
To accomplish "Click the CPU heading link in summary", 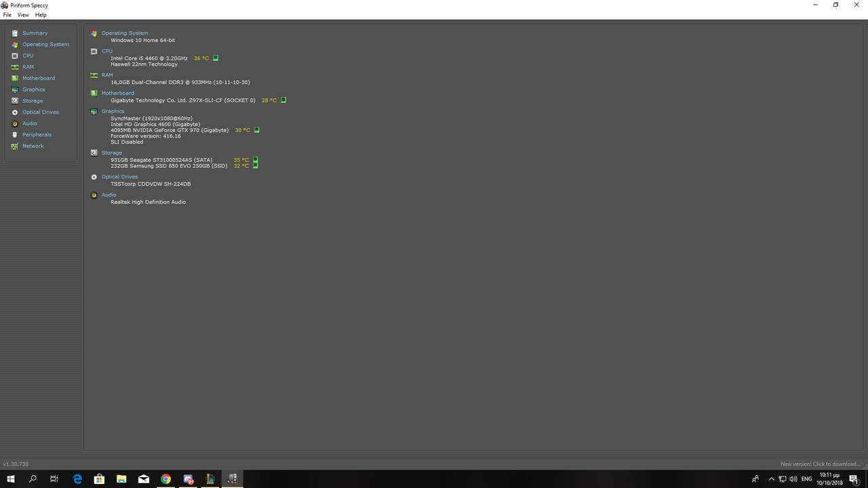I will click(x=107, y=51).
